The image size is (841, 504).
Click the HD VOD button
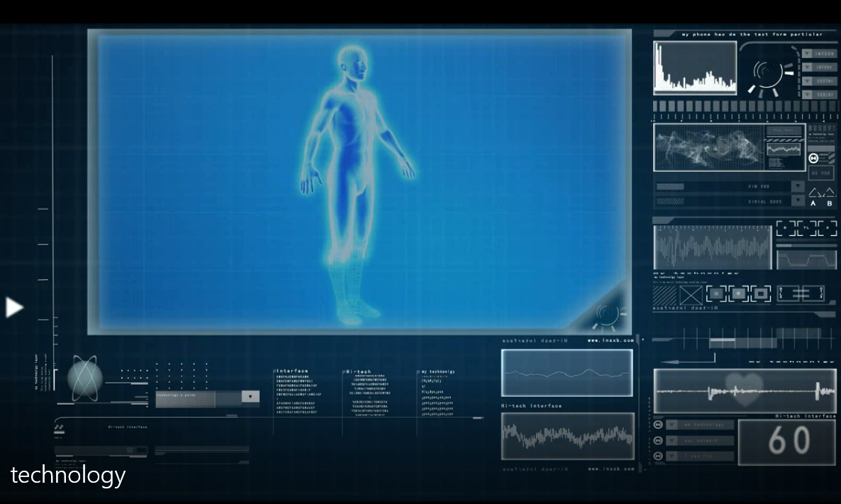click(x=821, y=173)
